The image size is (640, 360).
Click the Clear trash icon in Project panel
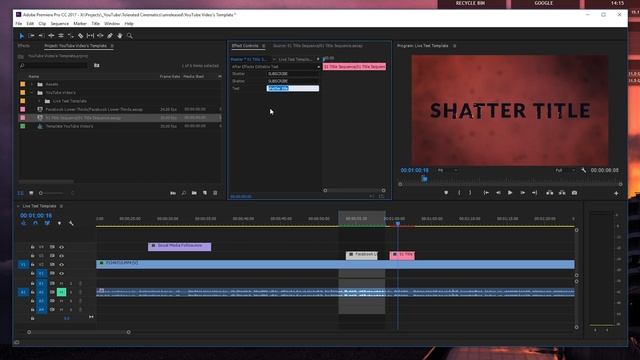tap(216, 193)
